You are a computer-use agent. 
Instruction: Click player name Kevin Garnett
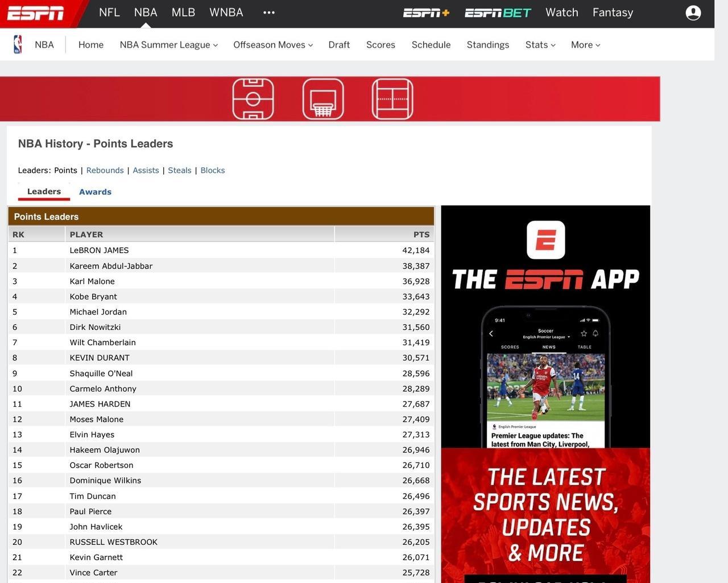pyautogui.click(x=96, y=557)
